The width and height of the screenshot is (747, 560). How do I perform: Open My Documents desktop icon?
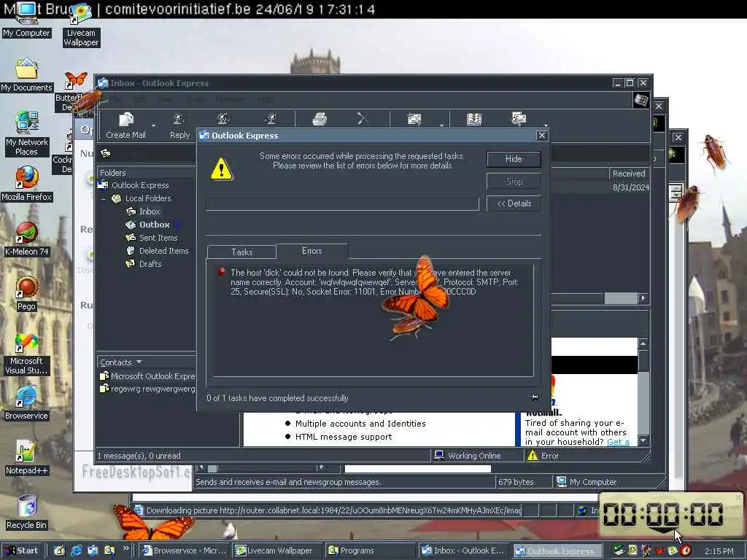27,75
